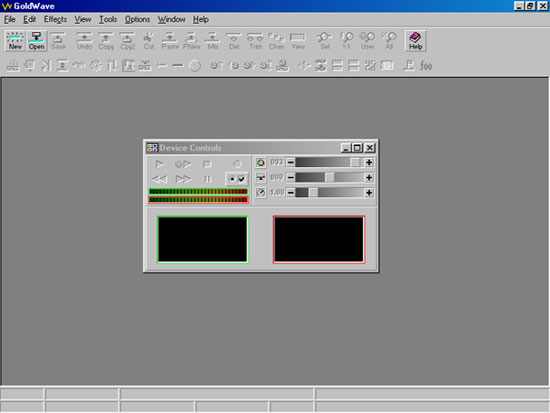Screen dimensions: 550x413
Task: Click the New file toolbar button
Action: pyautogui.click(x=15, y=41)
